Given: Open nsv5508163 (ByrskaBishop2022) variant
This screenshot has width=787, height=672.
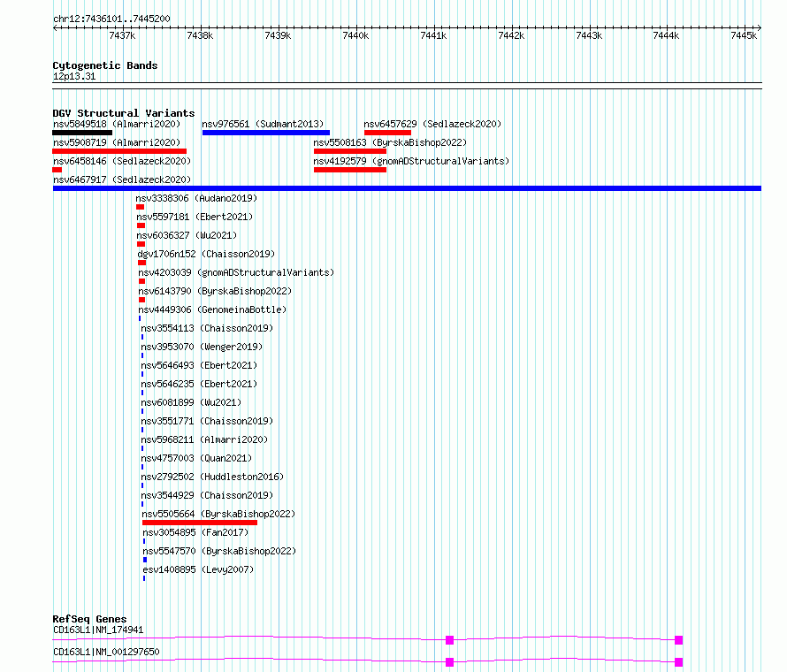Looking at the screenshot, I should click(x=390, y=142).
